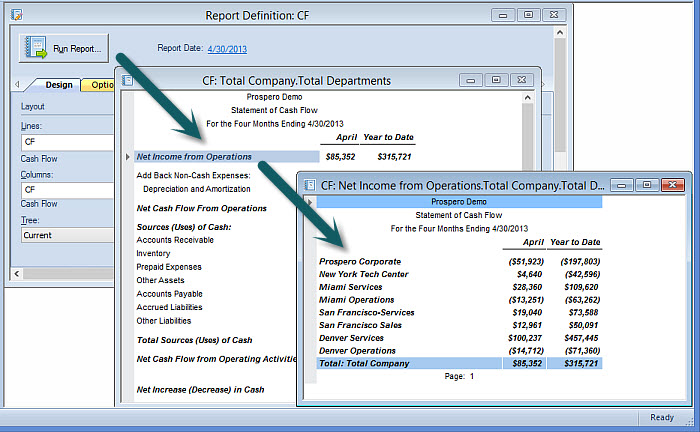This screenshot has height=432, width=700.
Task: Click the Columns field containing CF
Action: (x=66, y=189)
